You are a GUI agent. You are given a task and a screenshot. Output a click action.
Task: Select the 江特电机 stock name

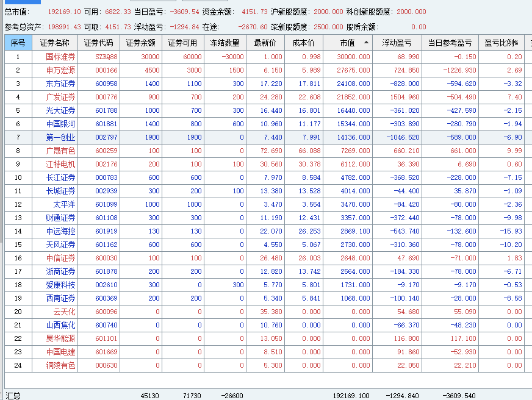(x=60, y=164)
